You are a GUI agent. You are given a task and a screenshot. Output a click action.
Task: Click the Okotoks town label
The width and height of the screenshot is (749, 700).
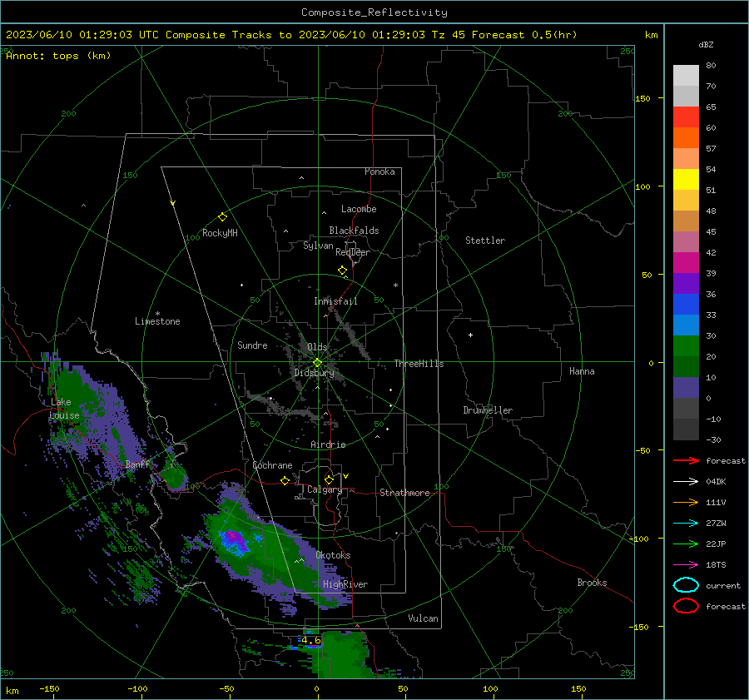click(333, 555)
